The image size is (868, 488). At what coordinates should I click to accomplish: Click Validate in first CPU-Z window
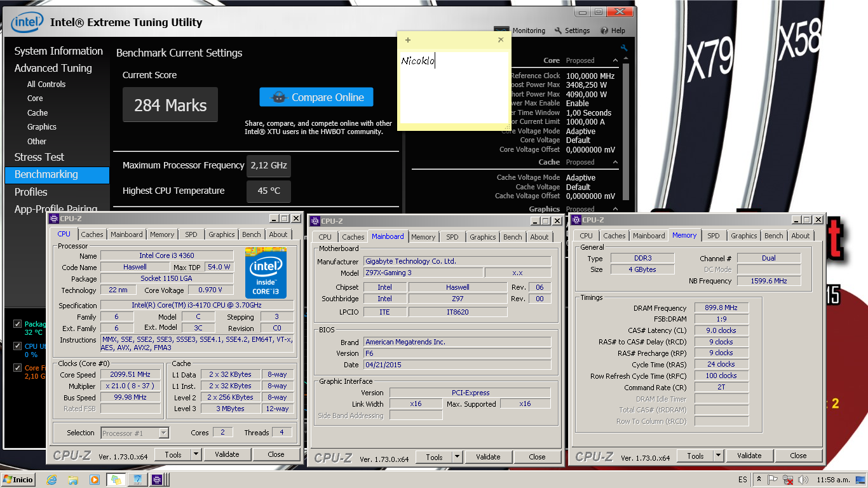[x=227, y=454]
